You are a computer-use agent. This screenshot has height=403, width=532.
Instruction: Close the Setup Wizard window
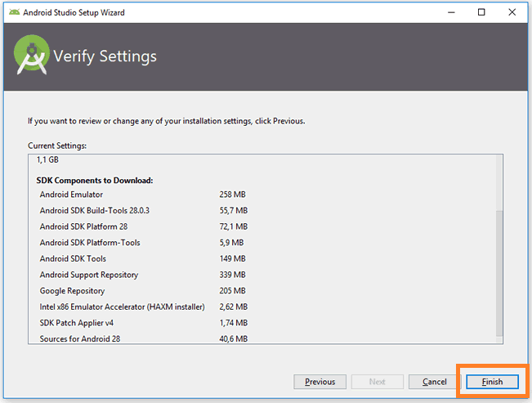click(512, 12)
